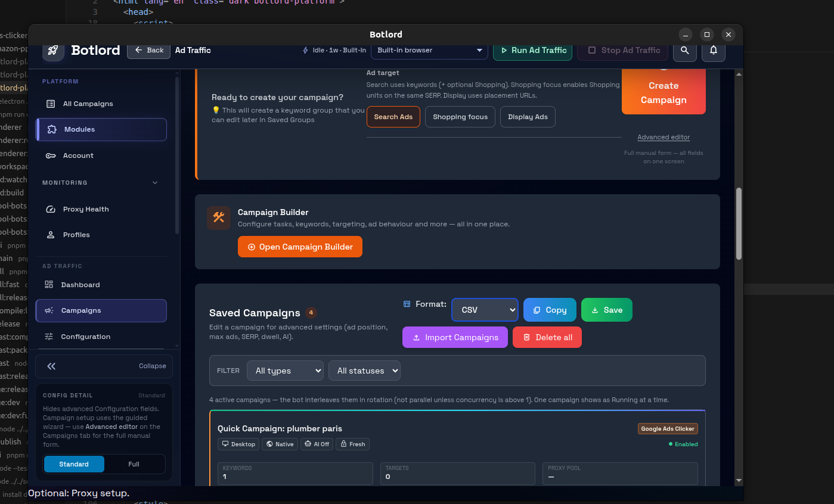Screen dimensions: 834x504
Task: Click Open Campaign Builder
Action: [x=300, y=247]
